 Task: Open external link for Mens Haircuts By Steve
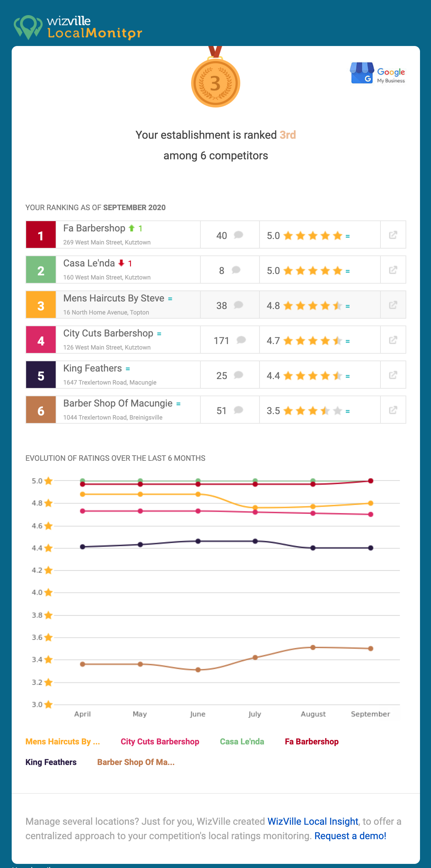pos(393,305)
